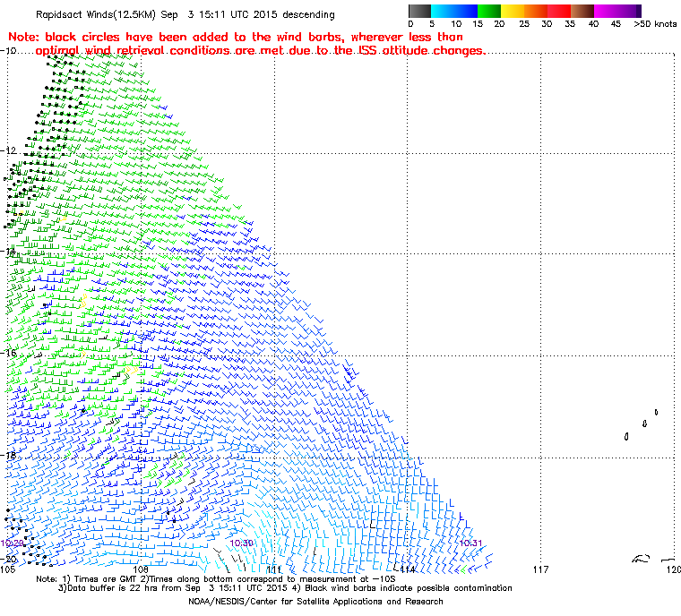The height and width of the screenshot is (616, 681).
Task: Click the '>50 knots' scale label
Action: (655, 24)
